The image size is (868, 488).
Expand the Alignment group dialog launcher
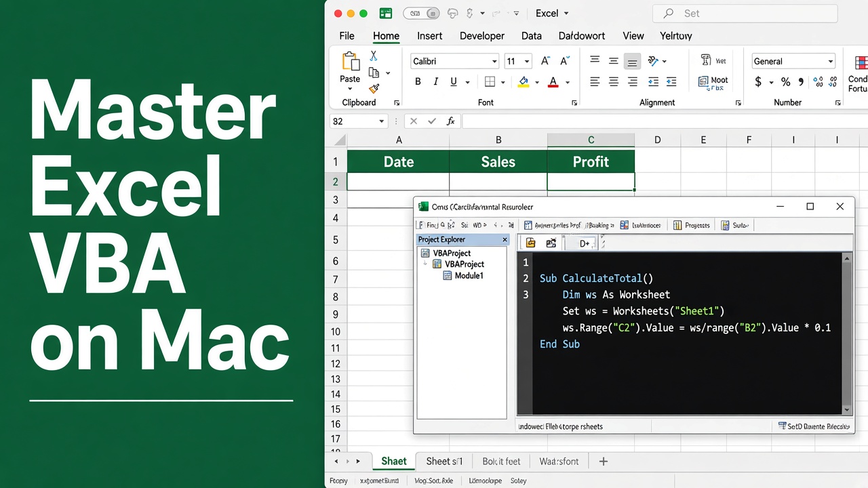click(738, 103)
